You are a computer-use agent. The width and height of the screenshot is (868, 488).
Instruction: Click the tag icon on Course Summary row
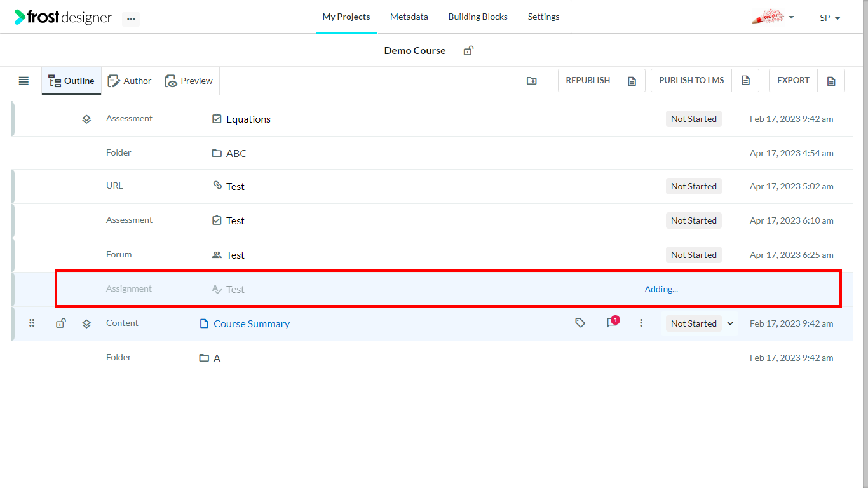pyautogui.click(x=580, y=323)
